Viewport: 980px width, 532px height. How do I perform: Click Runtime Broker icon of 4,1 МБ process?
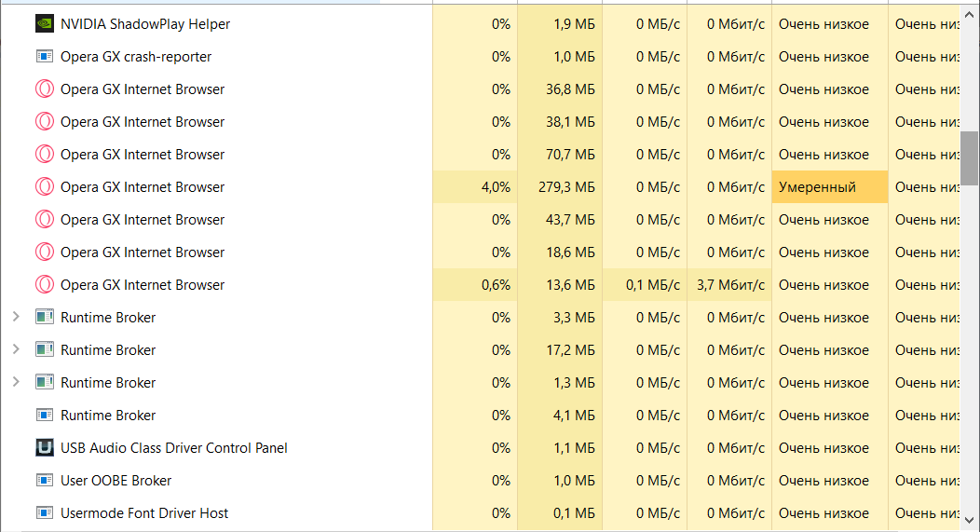(44, 416)
